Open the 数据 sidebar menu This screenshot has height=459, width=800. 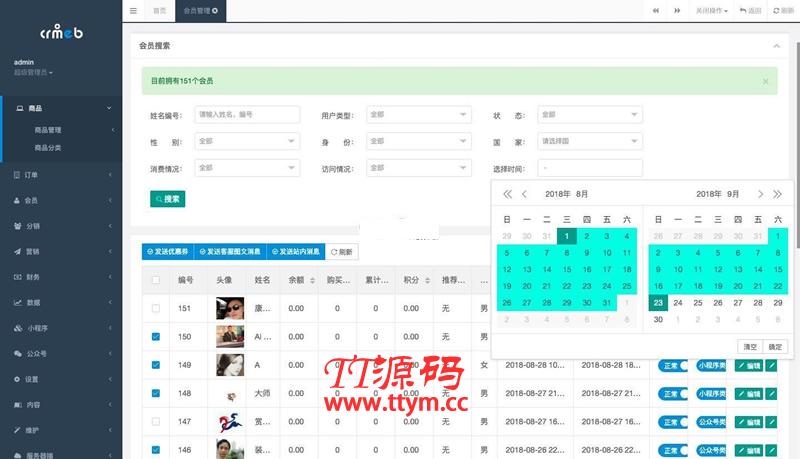coord(61,302)
